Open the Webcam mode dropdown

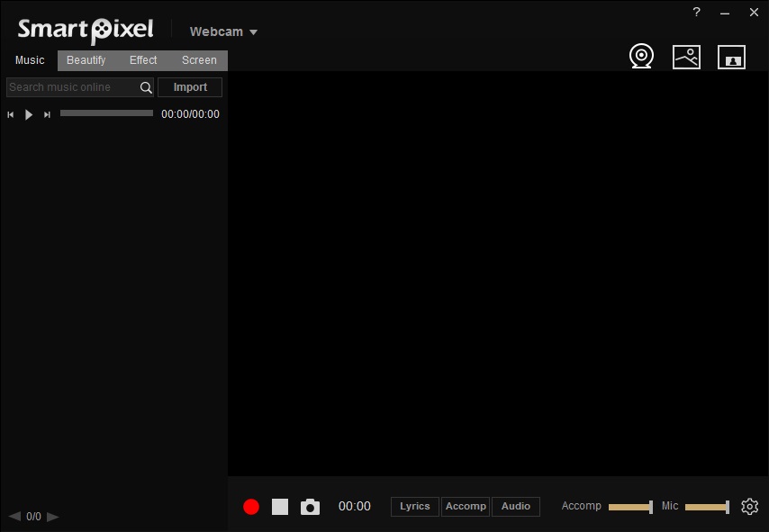click(x=222, y=31)
